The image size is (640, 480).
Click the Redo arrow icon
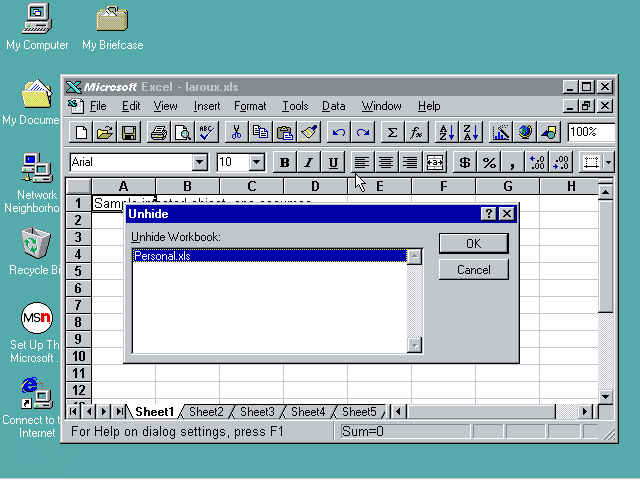362,132
